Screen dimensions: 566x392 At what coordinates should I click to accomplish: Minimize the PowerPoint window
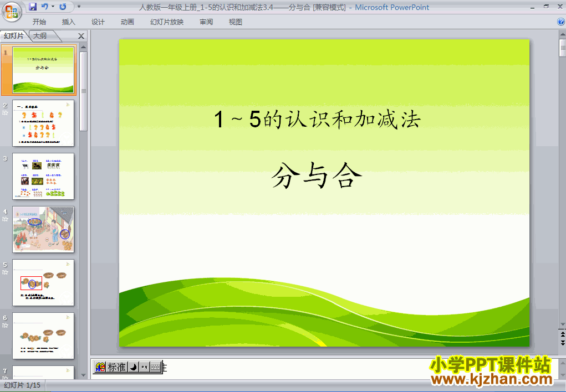pos(532,7)
